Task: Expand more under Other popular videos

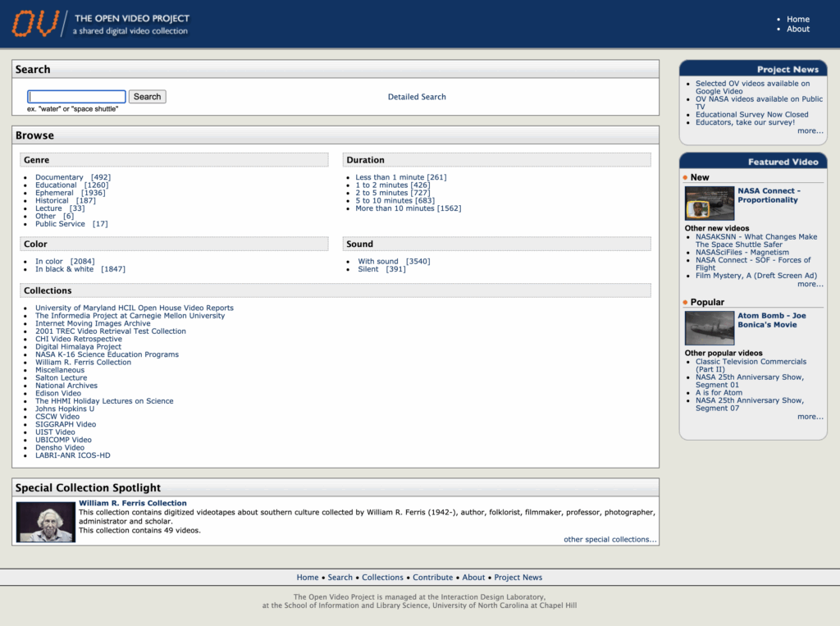Action: 810,417
